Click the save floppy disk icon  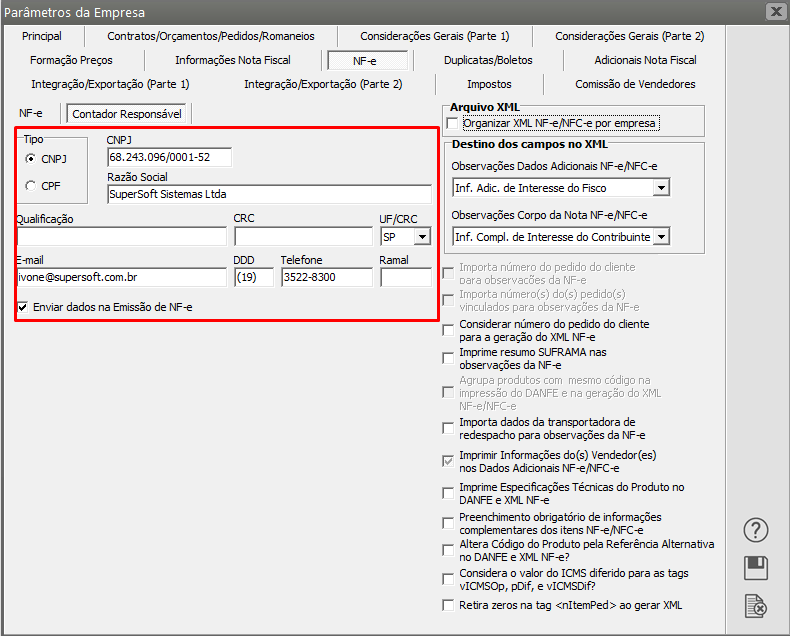click(757, 568)
